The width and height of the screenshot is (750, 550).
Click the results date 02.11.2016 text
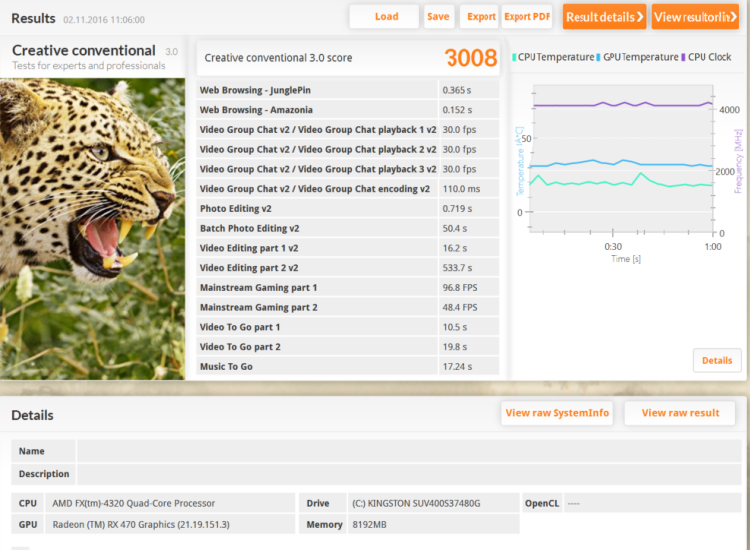(x=104, y=20)
